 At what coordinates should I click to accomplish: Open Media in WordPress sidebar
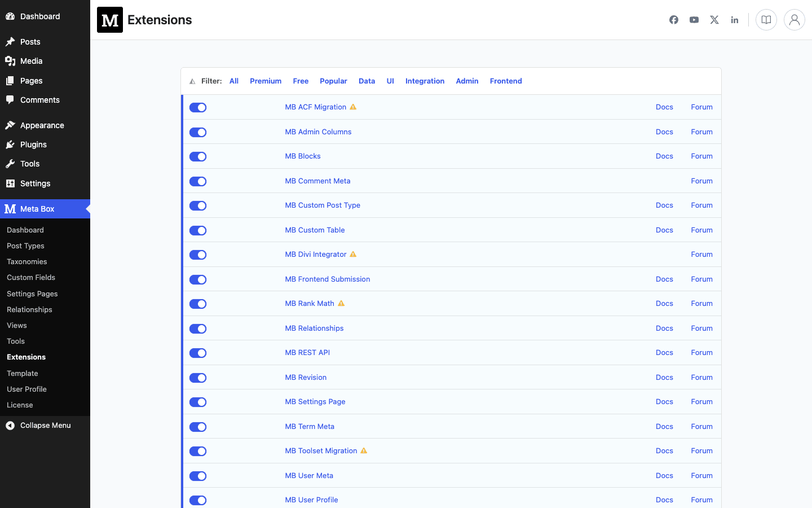pos(45,61)
